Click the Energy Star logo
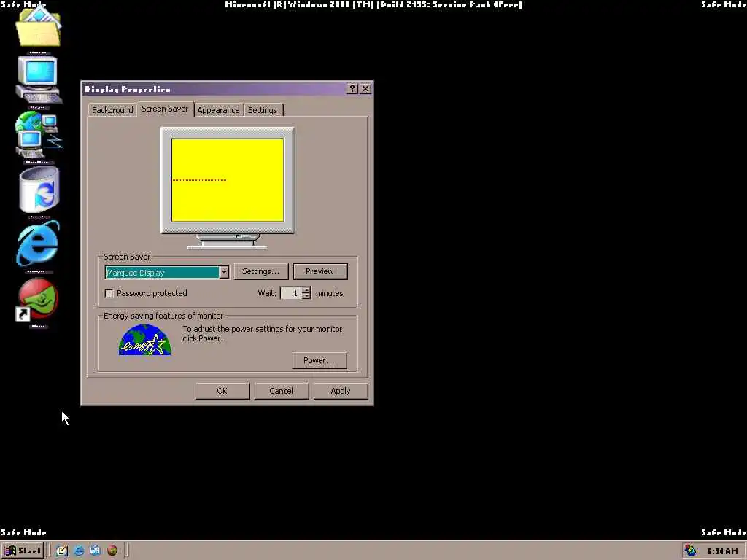 click(x=144, y=340)
